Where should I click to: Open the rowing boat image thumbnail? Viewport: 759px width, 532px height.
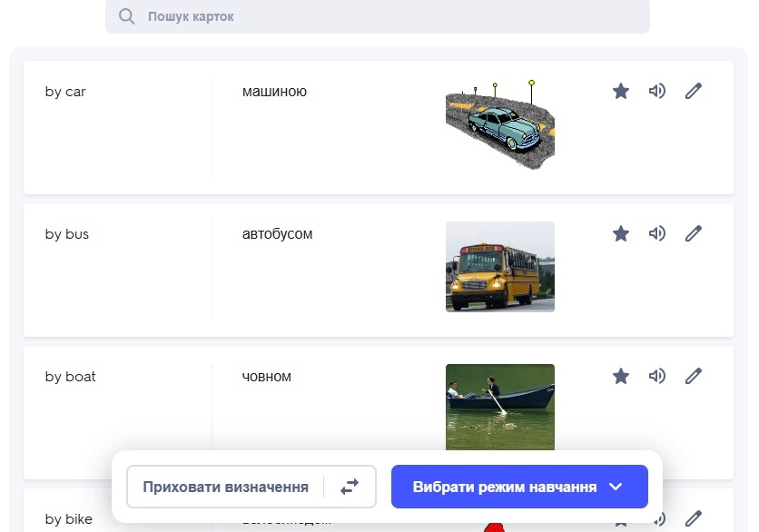pyautogui.click(x=499, y=407)
